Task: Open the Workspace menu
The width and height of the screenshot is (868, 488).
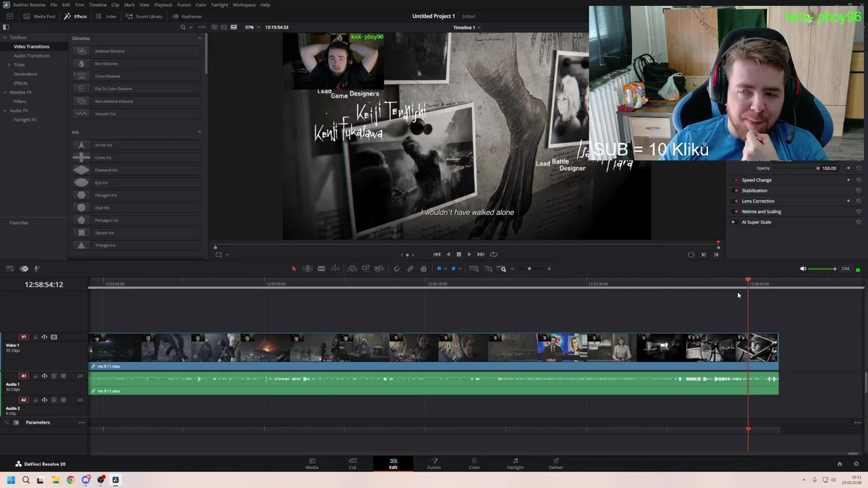Action: point(244,5)
